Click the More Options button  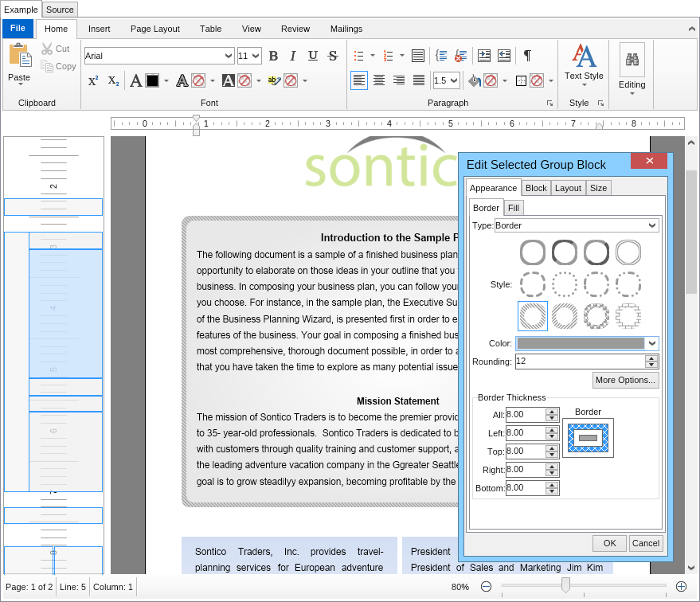pyautogui.click(x=625, y=380)
